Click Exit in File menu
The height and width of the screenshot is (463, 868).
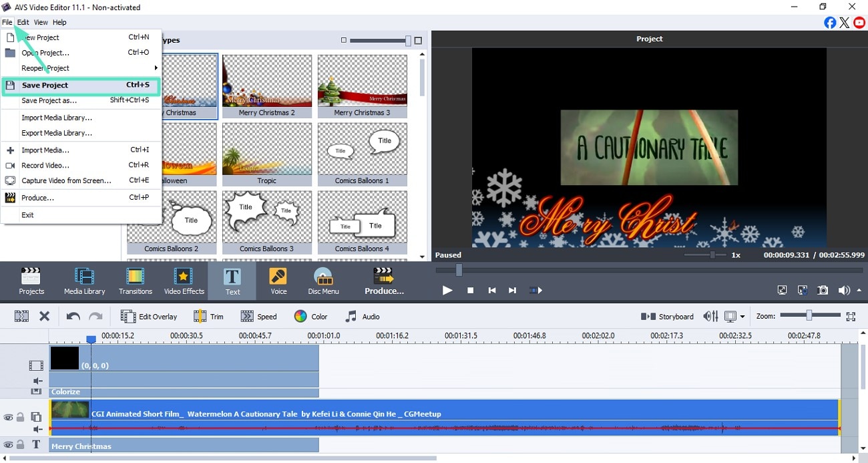pyautogui.click(x=81, y=215)
